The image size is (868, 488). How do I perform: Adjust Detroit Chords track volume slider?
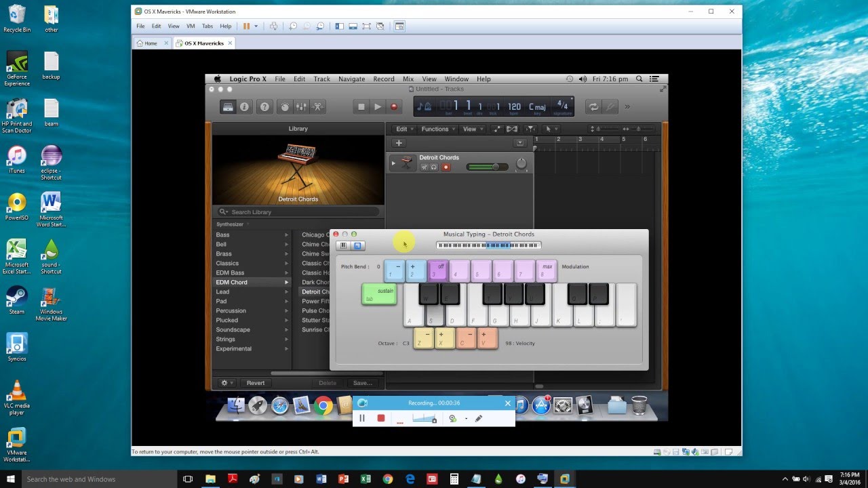click(487, 167)
